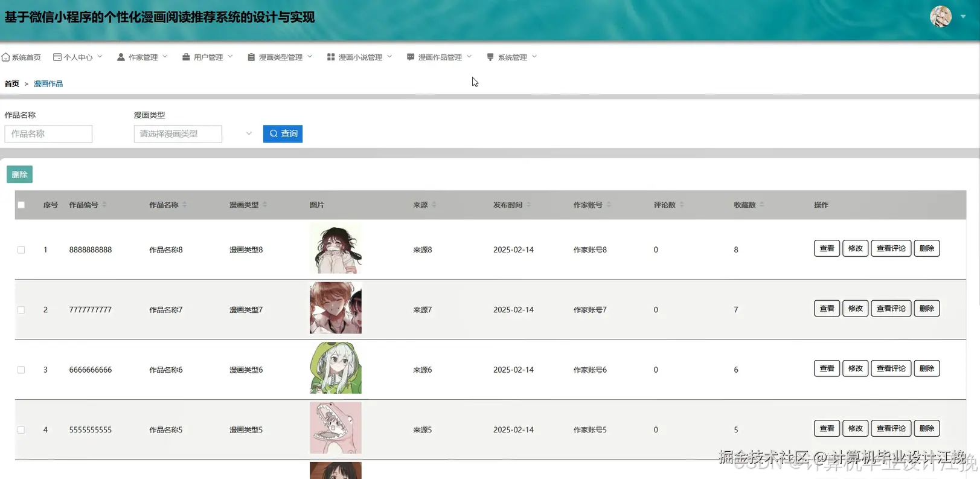Open the 作品名称8 cover thumbnail
This screenshot has width=980, height=479.
336,248
